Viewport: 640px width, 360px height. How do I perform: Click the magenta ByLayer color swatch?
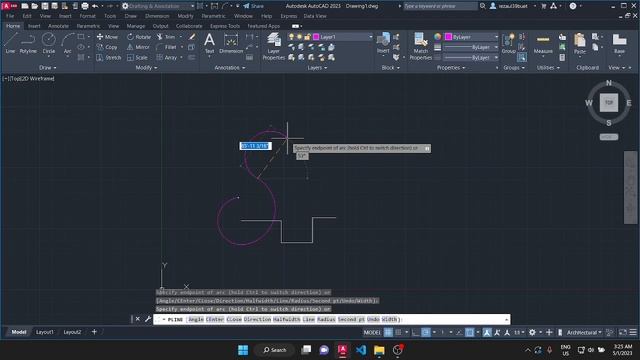pos(448,37)
